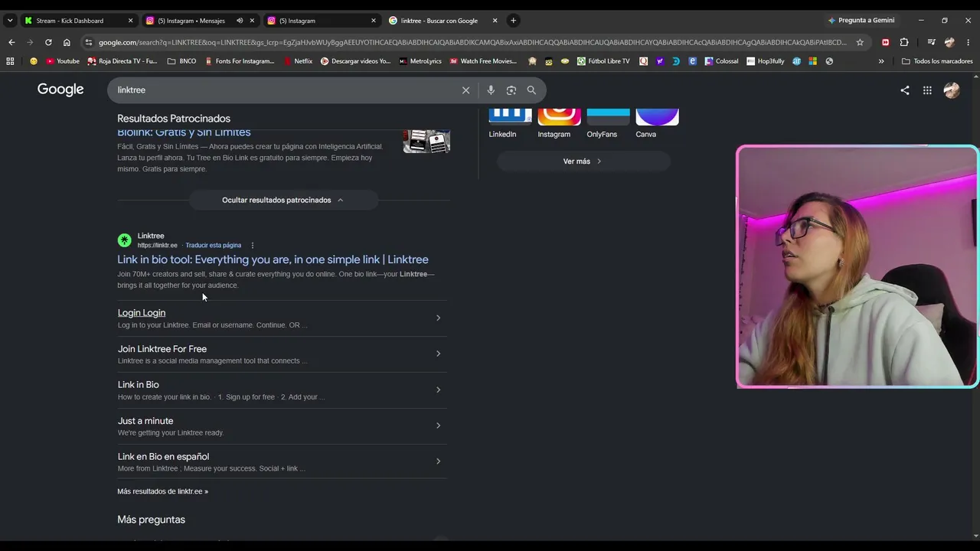Image resolution: width=980 pixels, height=551 pixels.
Task: Open more options for Linktree result
Action: (x=252, y=246)
